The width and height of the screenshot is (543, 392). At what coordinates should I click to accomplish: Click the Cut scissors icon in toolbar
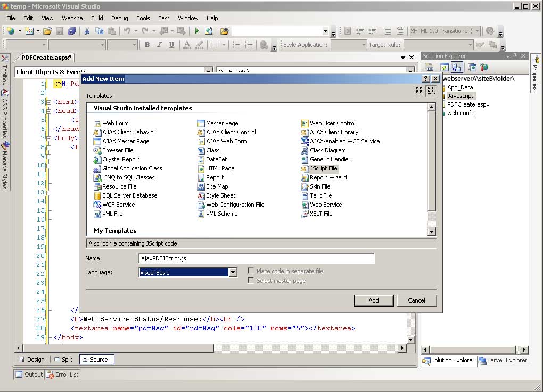87,31
